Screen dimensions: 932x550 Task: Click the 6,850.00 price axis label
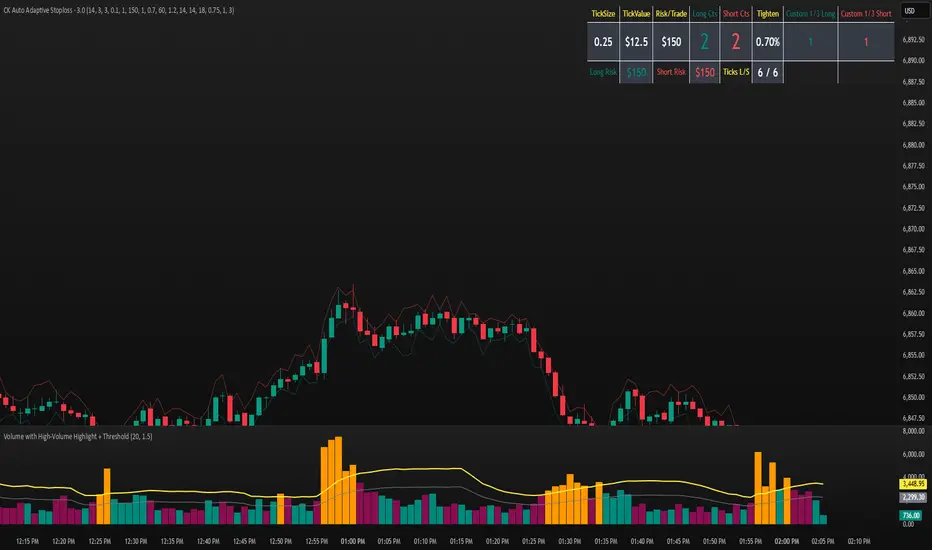click(x=914, y=397)
